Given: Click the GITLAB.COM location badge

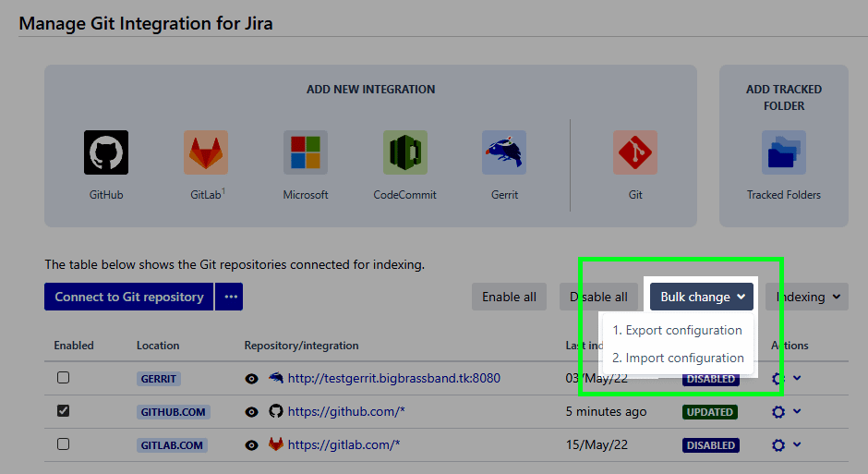Looking at the screenshot, I should pos(172,445).
